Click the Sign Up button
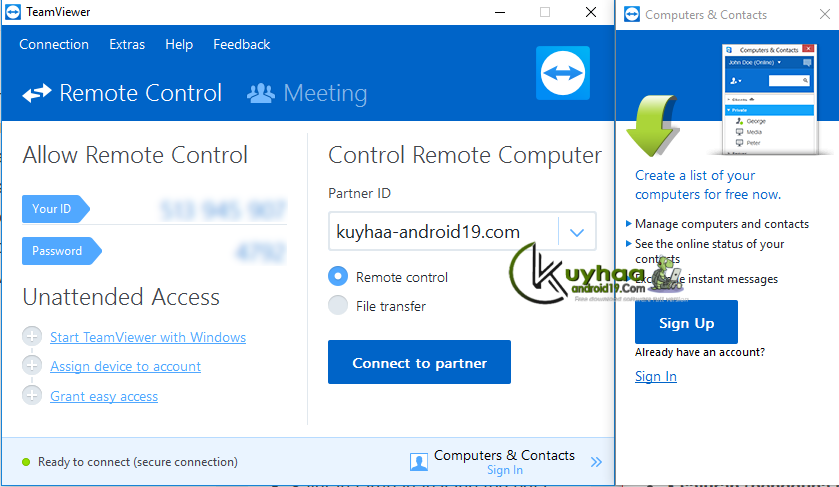 pos(687,322)
